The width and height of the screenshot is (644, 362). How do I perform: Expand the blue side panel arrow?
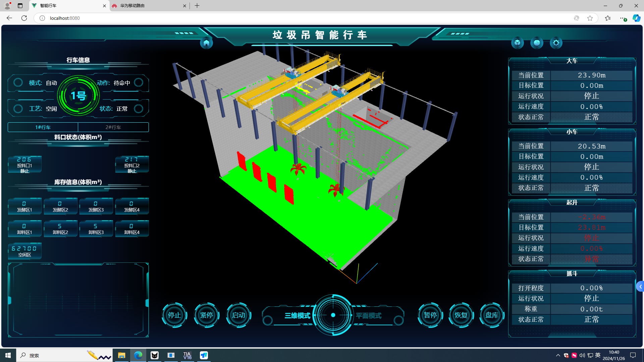pyautogui.click(x=640, y=287)
